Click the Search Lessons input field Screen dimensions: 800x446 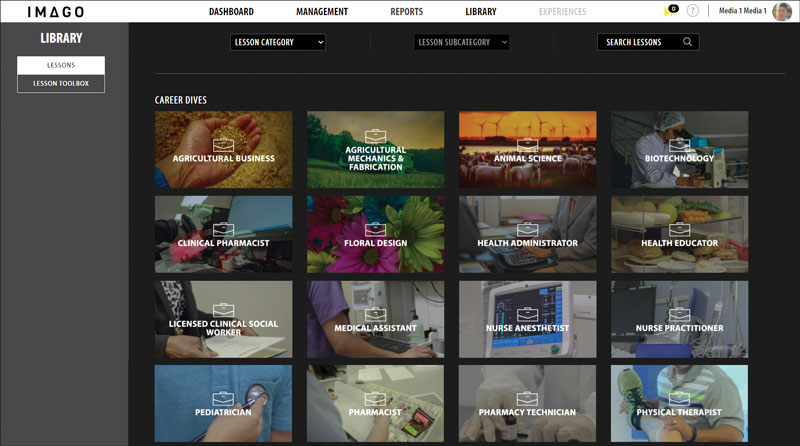point(638,42)
